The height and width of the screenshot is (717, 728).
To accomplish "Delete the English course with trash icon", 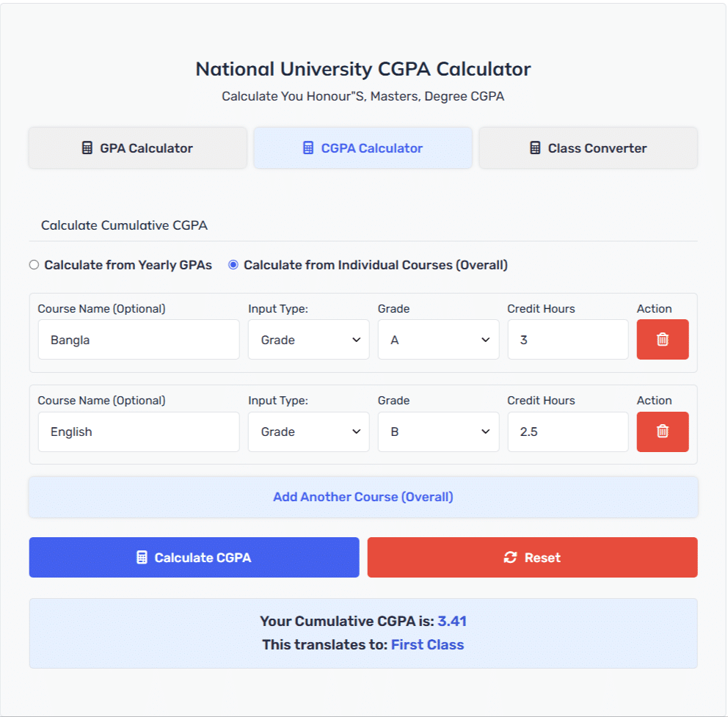I will pyautogui.click(x=663, y=432).
